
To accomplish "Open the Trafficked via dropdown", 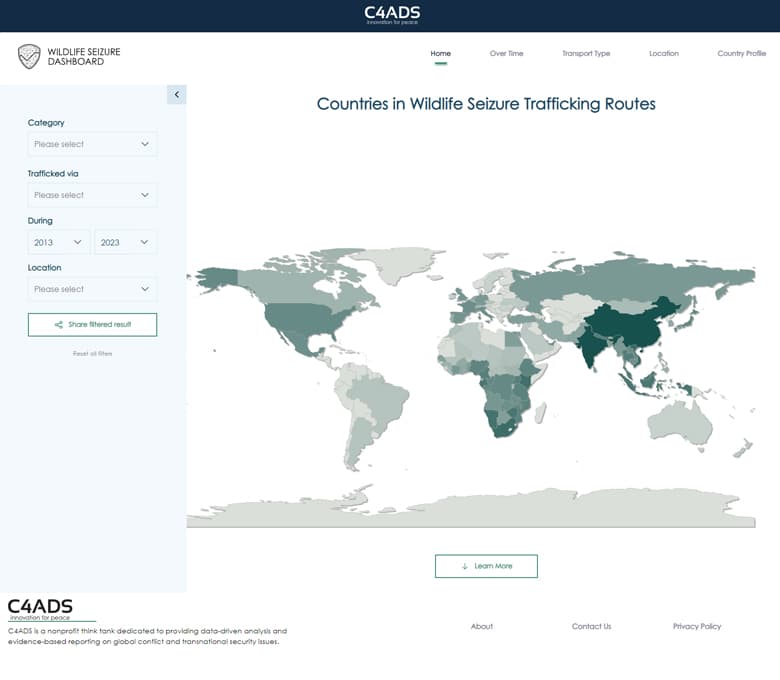I will 92,195.
